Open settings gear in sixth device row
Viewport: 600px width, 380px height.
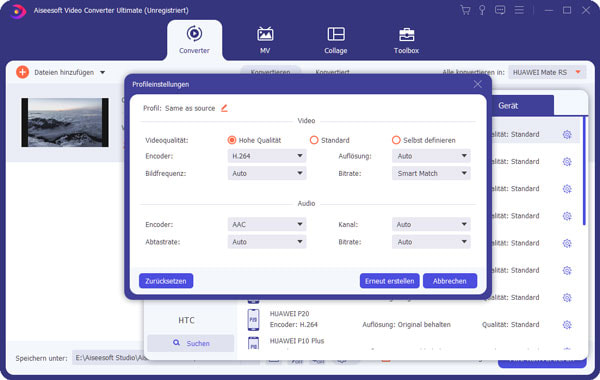point(567,270)
